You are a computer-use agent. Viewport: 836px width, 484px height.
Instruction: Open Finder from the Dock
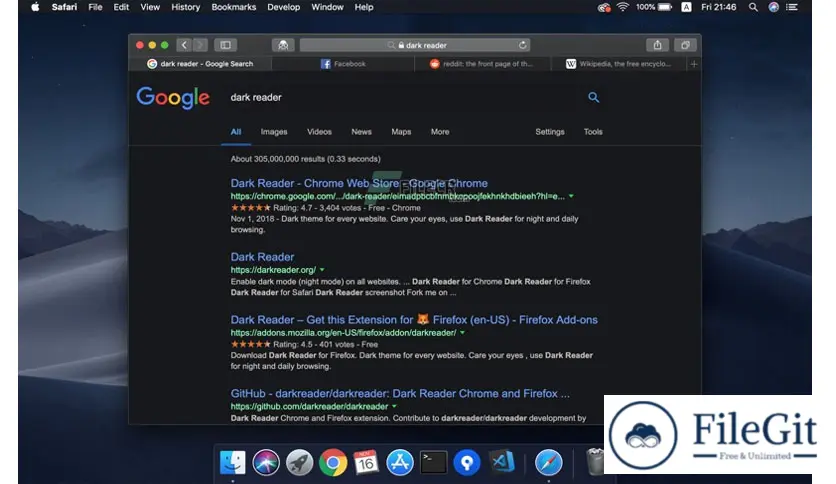click(x=232, y=462)
